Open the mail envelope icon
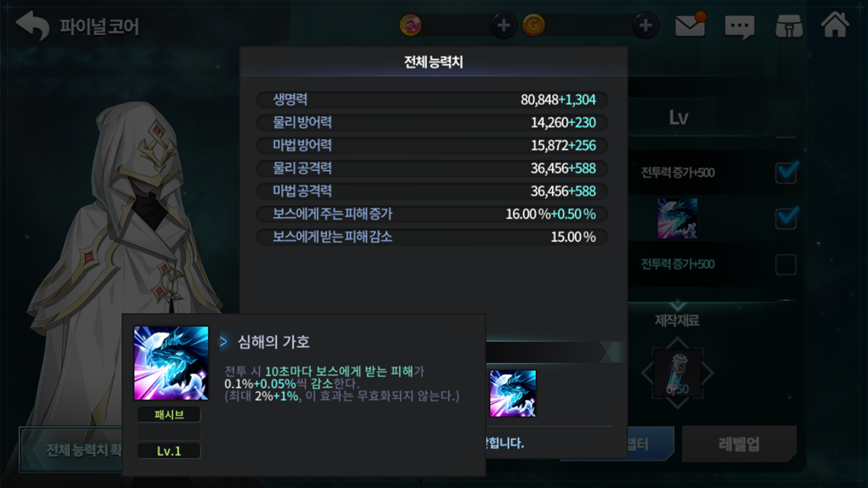 click(690, 25)
